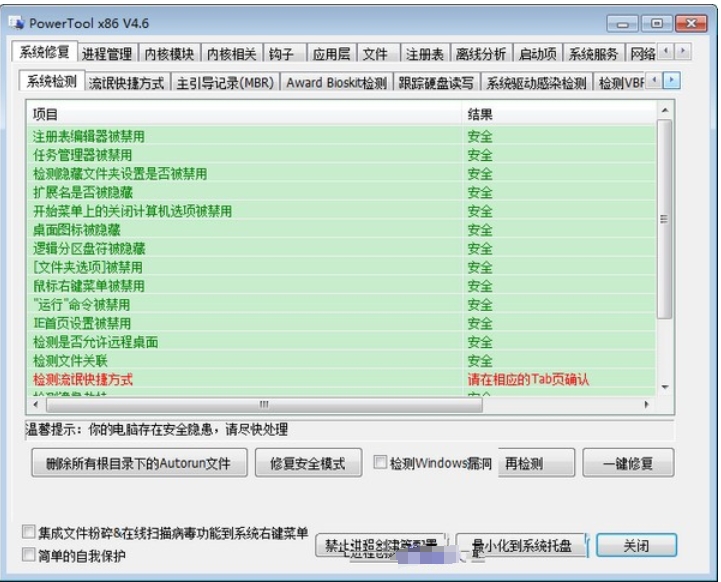Click the list scroll-down arrow

tap(664, 387)
